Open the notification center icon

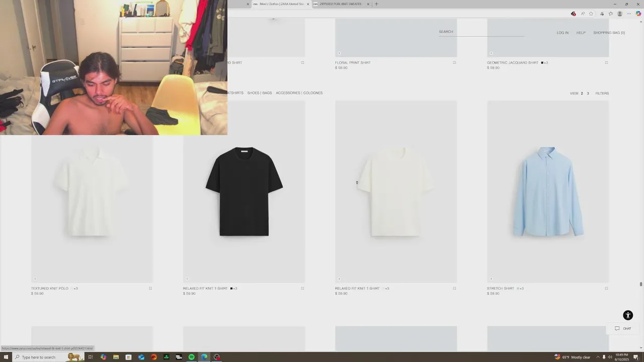[636, 357]
